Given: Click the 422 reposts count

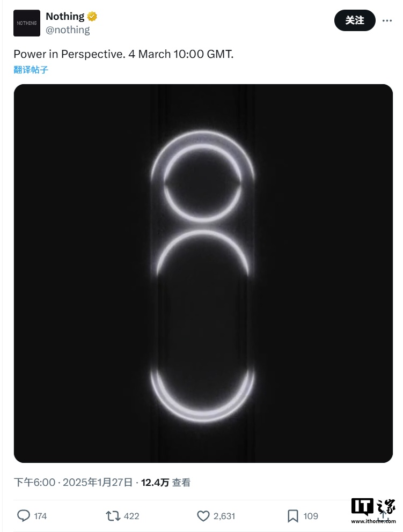Looking at the screenshot, I should point(131,516).
